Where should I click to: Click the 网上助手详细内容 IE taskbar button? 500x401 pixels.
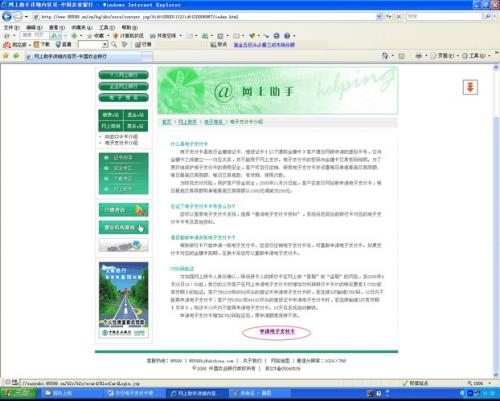click(197, 394)
